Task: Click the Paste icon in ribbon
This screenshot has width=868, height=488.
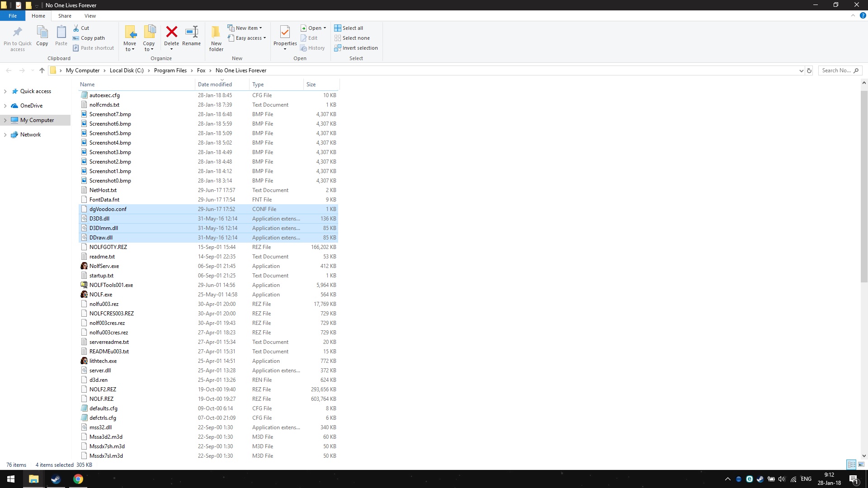Action: tap(61, 32)
